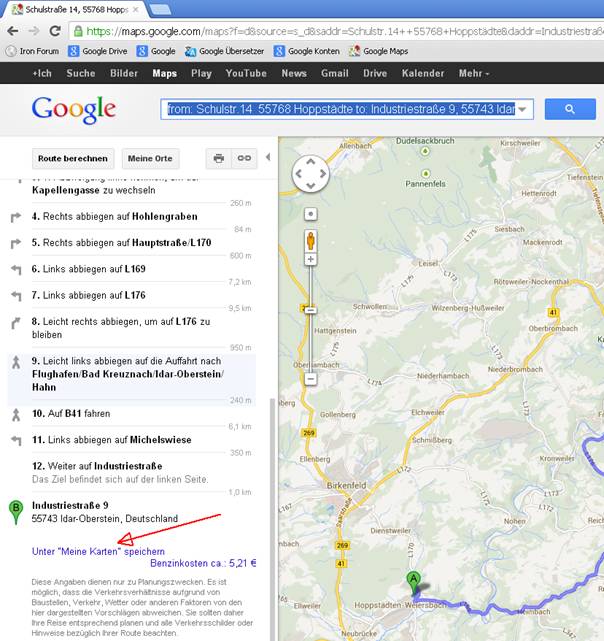The width and height of the screenshot is (604, 641).
Task: Click the Benzinkosten ca. 5,21 € link
Action: [203, 563]
